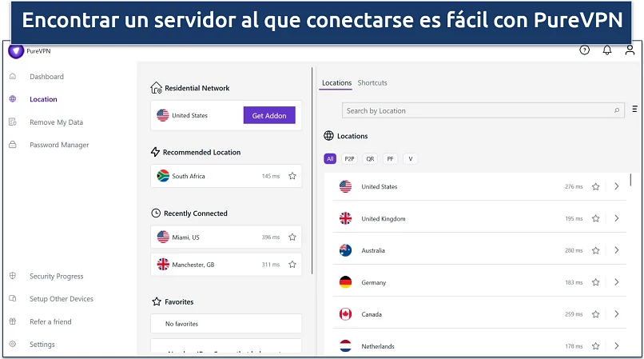This screenshot has width=644, height=359.
Task: Open Remove My Data in sidebar
Action: click(56, 122)
